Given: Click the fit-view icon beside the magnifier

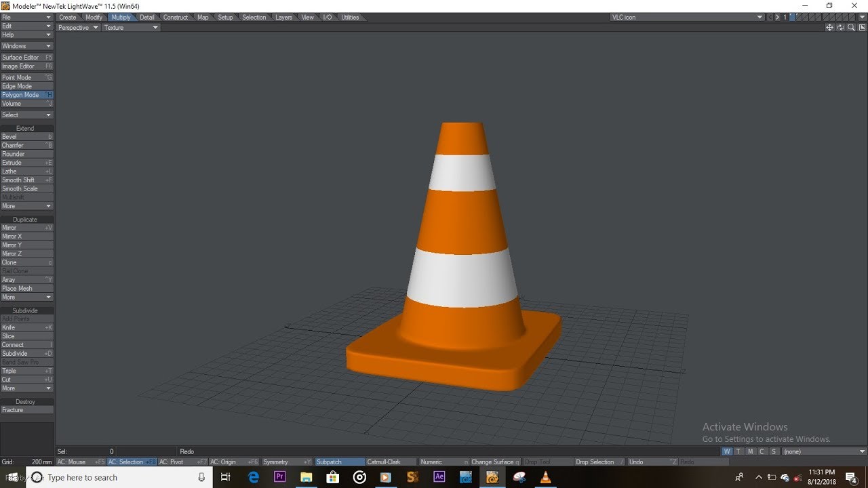Looking at the screenshot, I should (862, 27).
